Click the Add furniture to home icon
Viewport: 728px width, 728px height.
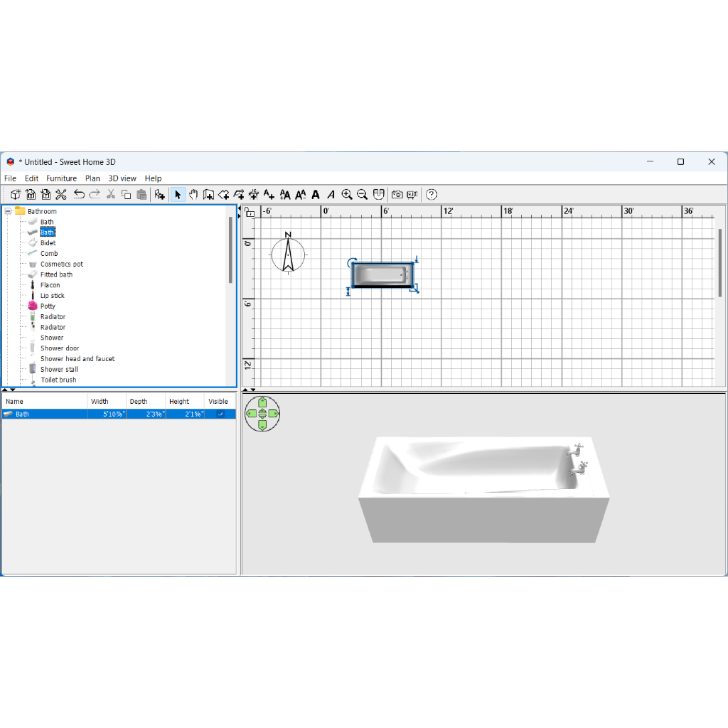click(160, 194)
